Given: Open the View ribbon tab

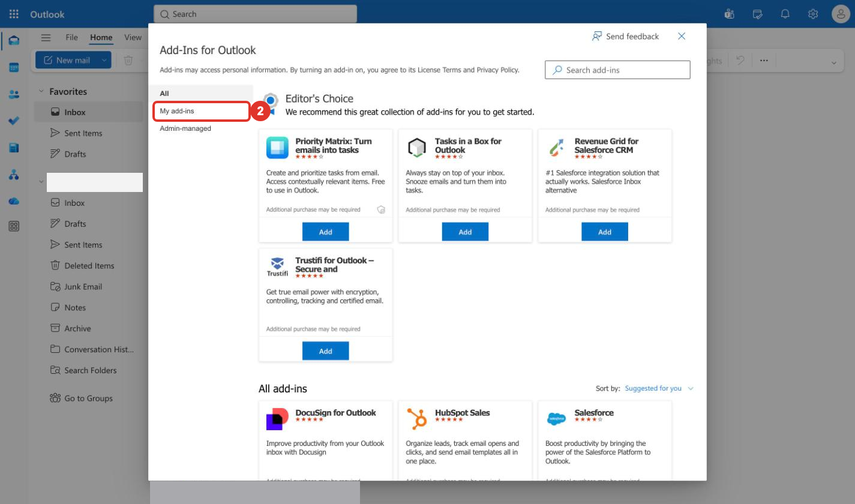Looking at the screenshot, I should (133, 37).
